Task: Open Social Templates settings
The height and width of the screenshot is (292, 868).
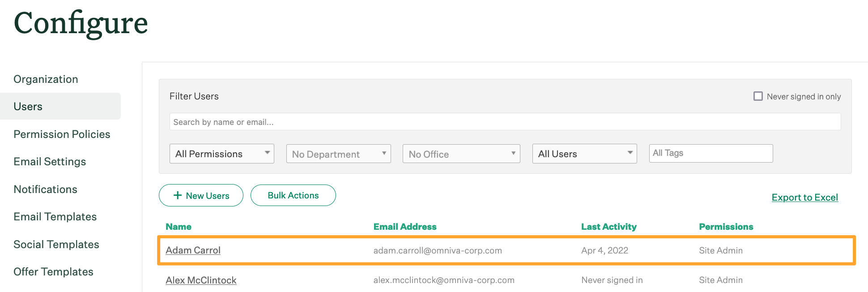Action: (x=56, y=244)
